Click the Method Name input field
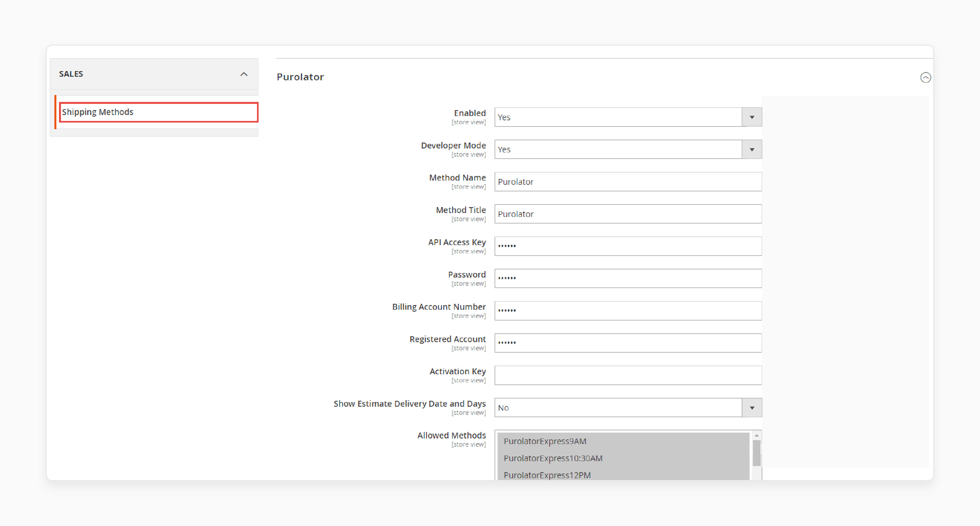 (628, 182)
